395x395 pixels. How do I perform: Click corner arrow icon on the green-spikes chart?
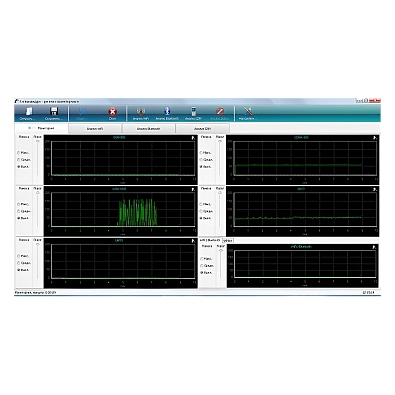(193, 189)
